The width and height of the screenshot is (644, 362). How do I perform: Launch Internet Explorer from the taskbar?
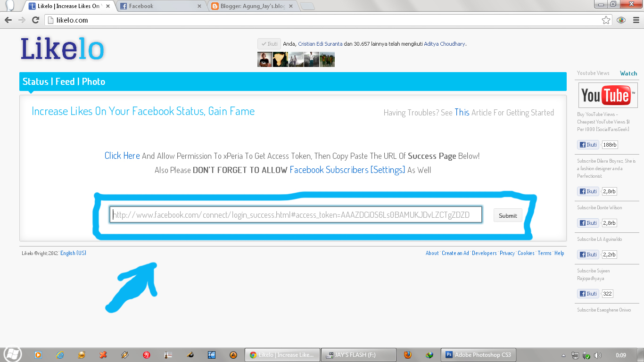pos(60,355)
